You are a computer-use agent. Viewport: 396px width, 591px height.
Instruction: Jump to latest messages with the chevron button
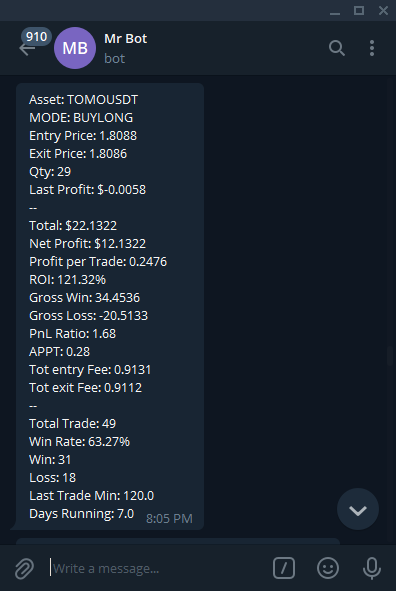(x=358, y=510)
